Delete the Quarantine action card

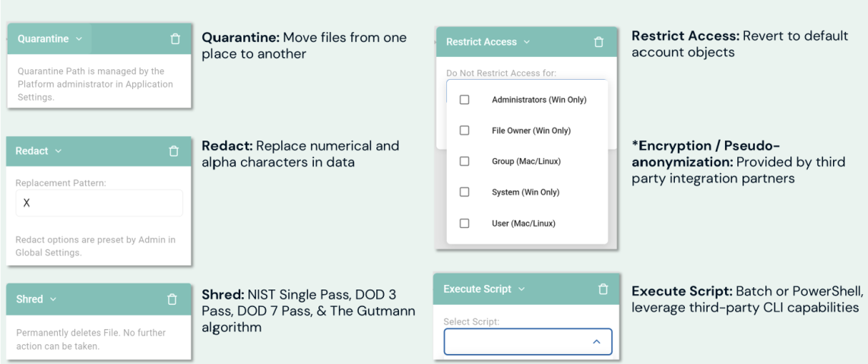click(x=175, y=39)
